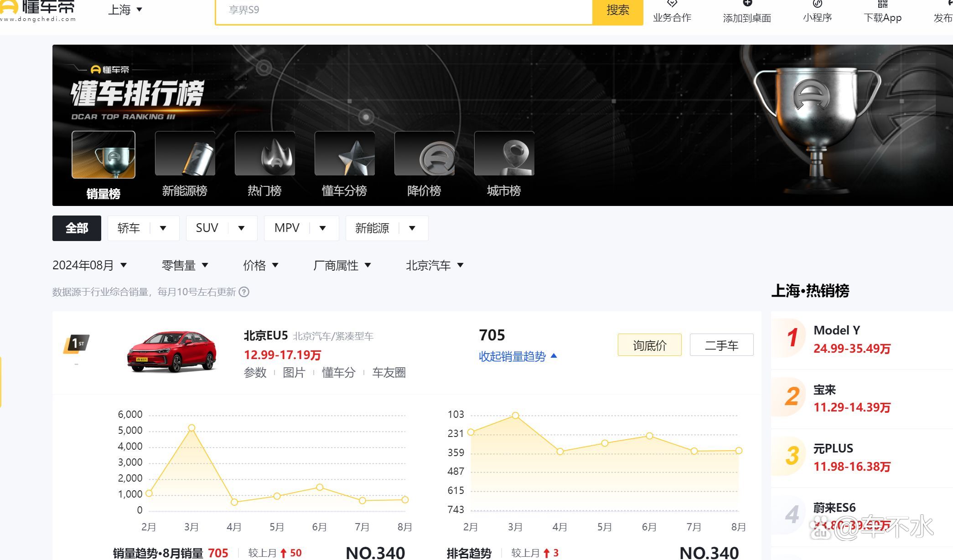953x560 pixels.
Task: Open the 2024年08月 month dropdown
Action: click(x=90, y=265)
